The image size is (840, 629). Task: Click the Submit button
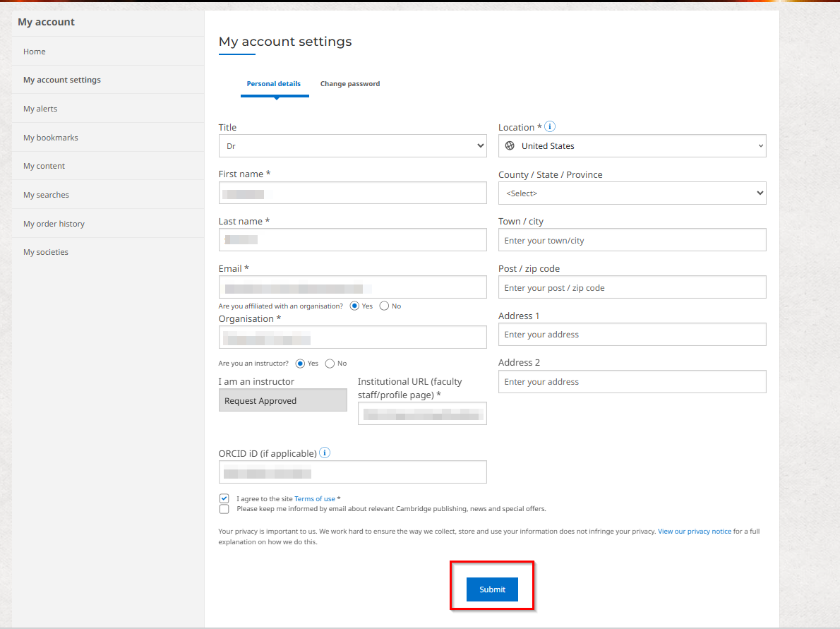[x=492, y=589]
